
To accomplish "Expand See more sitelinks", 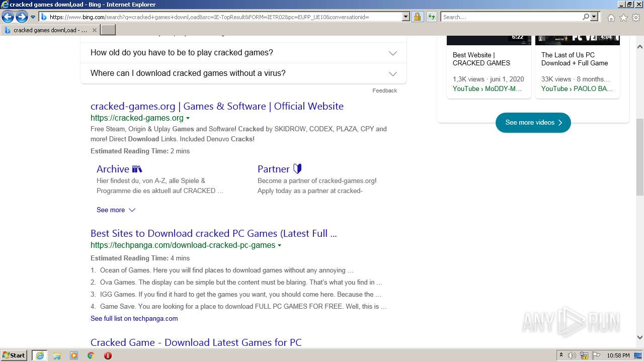I will click(116, 210).
